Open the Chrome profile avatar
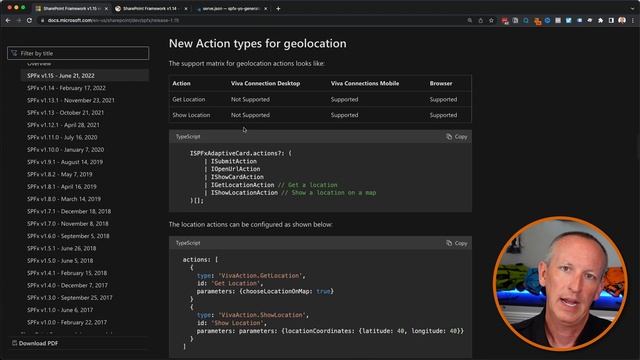Viewport: 640px width, 360px height. tap(622, 20)
